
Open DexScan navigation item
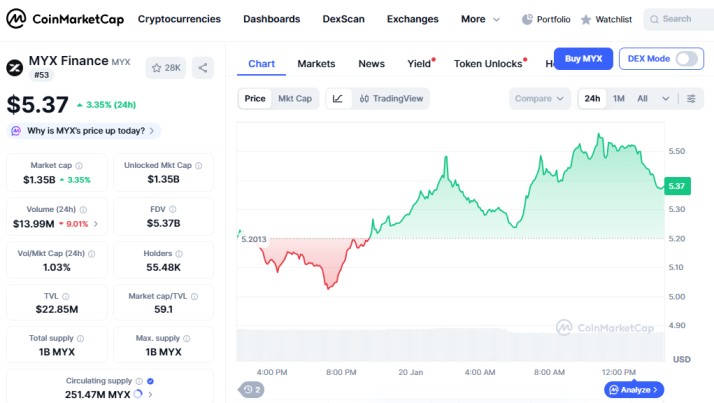point(343,19)
